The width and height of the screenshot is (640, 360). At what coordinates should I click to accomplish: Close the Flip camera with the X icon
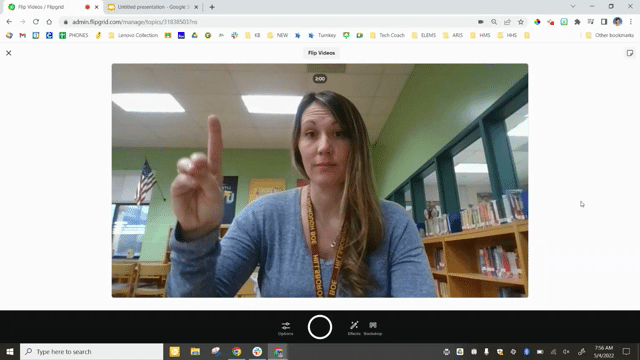(x=9, y=53)
